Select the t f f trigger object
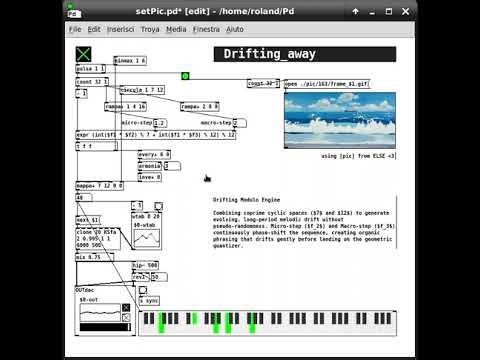 [x=97, y=146]
